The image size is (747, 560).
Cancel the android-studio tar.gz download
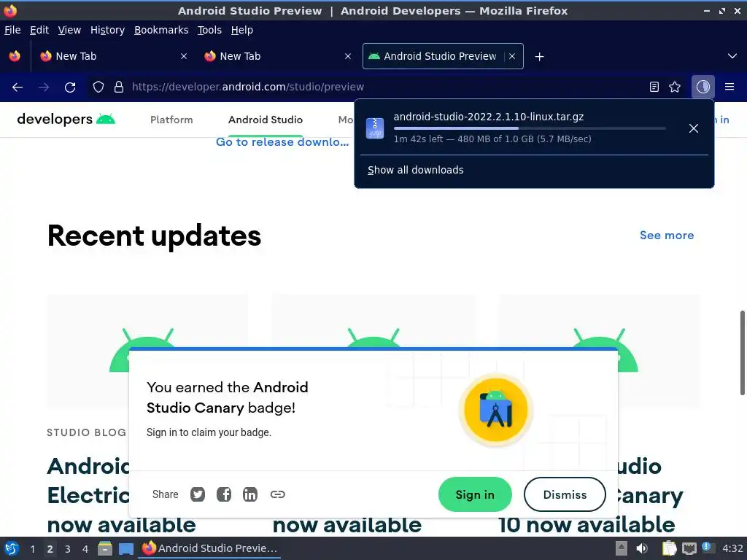pos(694,128)
